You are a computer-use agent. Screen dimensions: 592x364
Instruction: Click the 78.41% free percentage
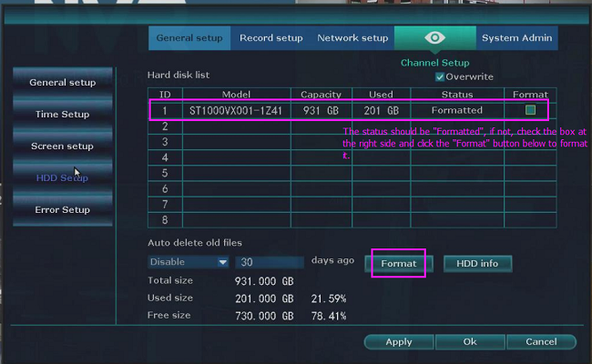point(329,316)
